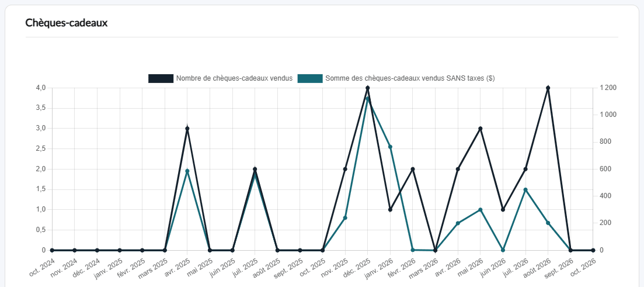The width and height of the screenshot is (644, 287).
Task: Select the teal data point at avr. 2025
Action: pyautogui.click(x=187, y=171)
